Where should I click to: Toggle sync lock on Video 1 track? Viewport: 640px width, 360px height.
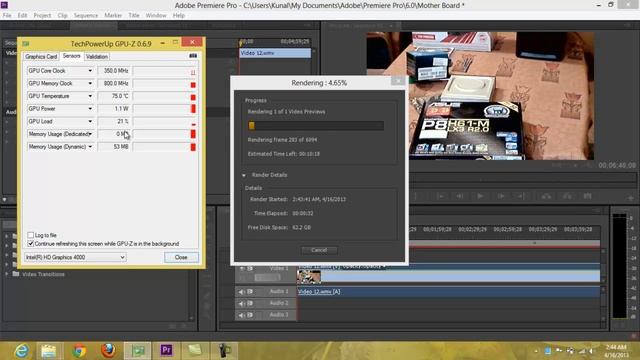click(250, 268)
